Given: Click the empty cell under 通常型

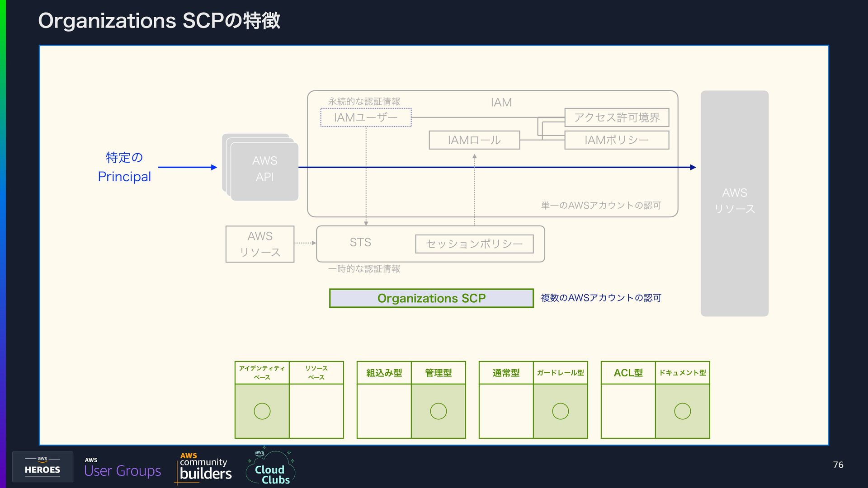Looking at the screenshot, I should click(x=506, y=411).
